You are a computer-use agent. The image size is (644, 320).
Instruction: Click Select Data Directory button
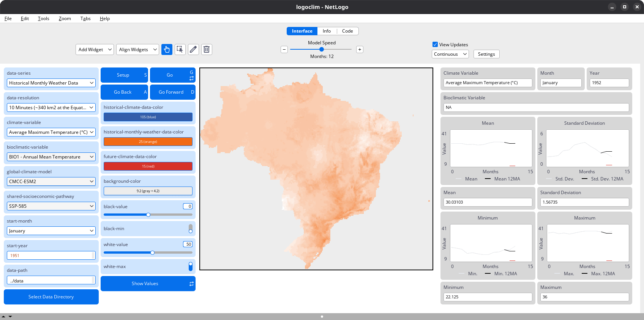[51, 297]
